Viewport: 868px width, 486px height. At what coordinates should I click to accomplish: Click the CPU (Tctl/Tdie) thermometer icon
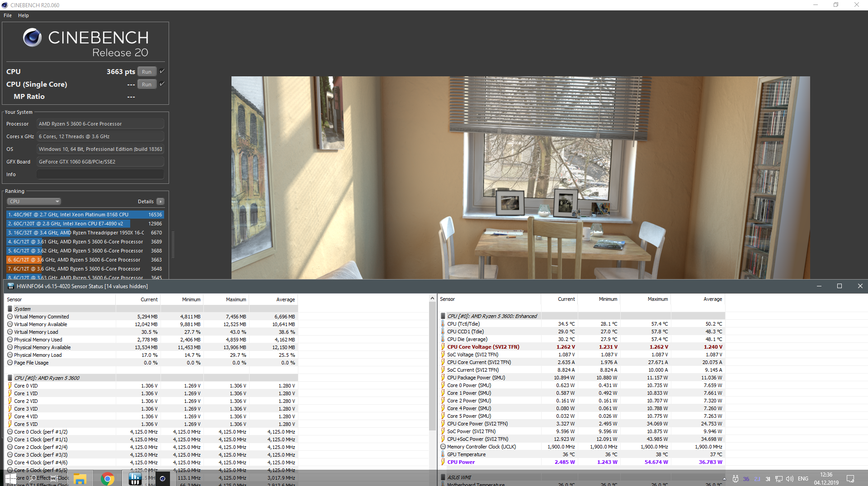443,324
